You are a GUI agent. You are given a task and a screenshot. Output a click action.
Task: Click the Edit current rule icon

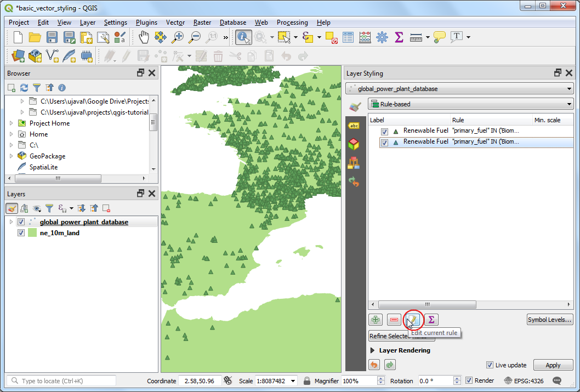coord(412,320)
